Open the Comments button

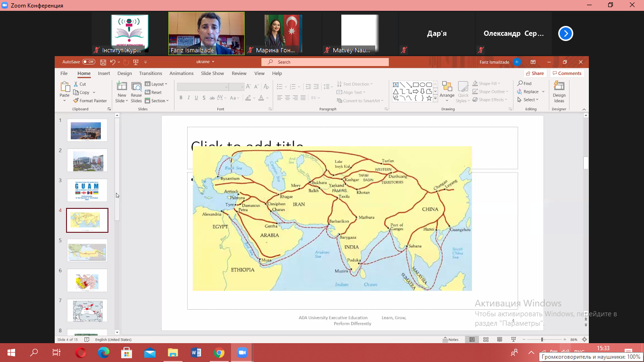coord(567,74)
